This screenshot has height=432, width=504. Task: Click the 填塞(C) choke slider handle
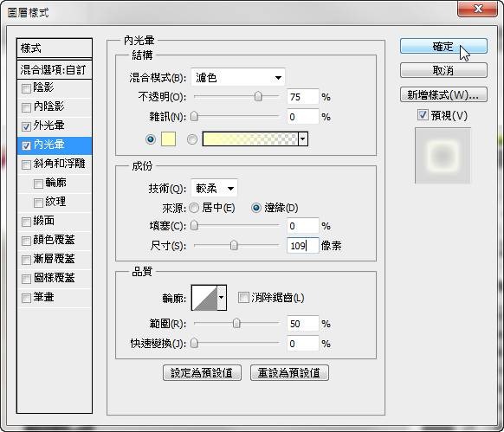pos(194,226)
